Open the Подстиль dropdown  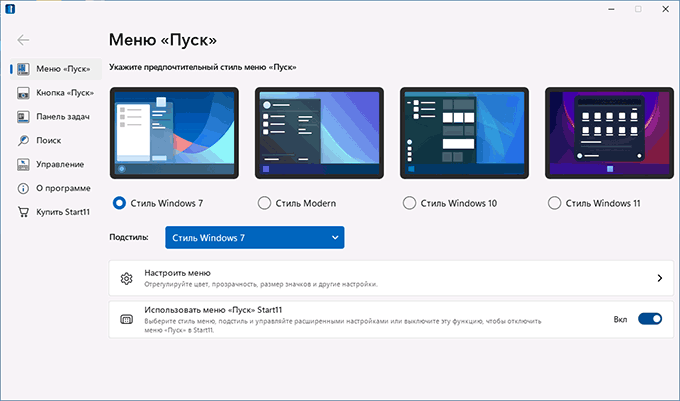[x=255, y=238]
